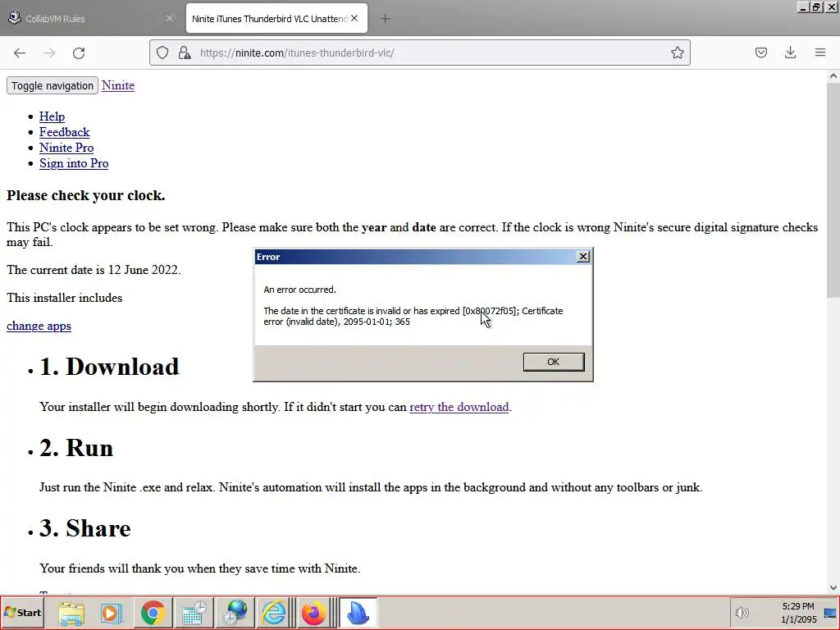
Task: Click retry the download link
Action: point(459,407)
